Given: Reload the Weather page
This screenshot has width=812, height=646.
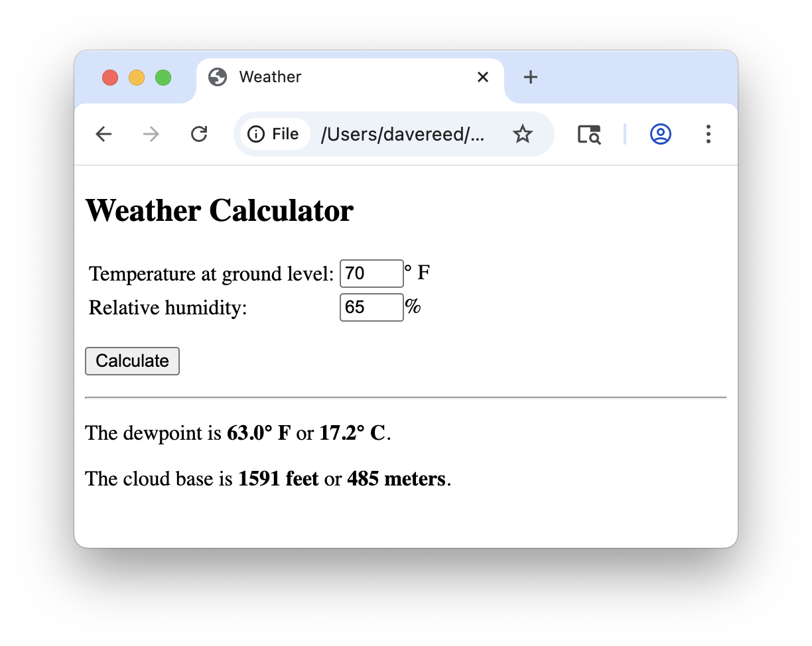Looking at the screenshot, I should tap(199, 134).
